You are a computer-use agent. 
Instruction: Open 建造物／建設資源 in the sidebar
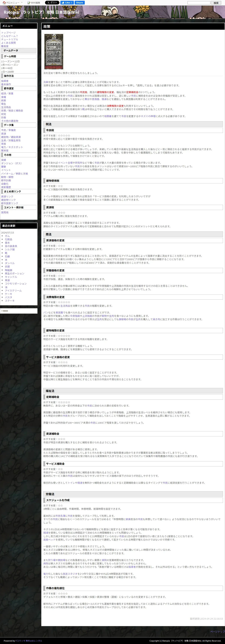[11, 137]
